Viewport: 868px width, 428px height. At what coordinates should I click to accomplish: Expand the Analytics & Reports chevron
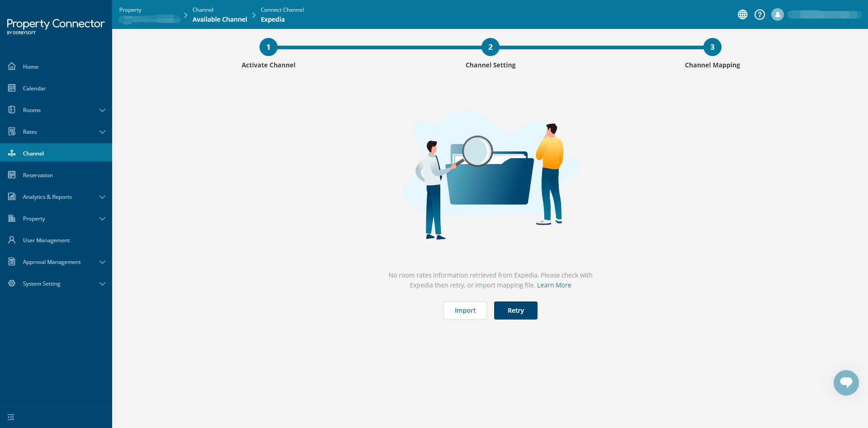[103, 197]
